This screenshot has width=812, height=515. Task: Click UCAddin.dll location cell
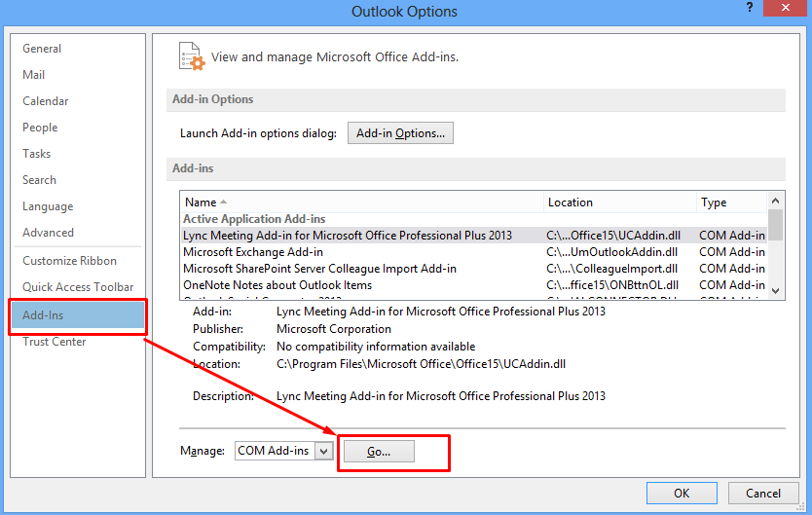click(613, 236)
